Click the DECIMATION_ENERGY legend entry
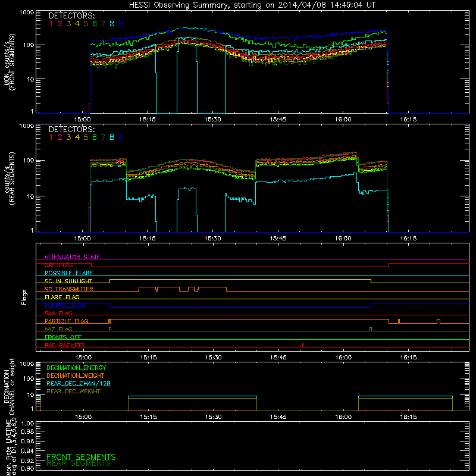This screenshot has height=476, width=476. pos(76,368)
